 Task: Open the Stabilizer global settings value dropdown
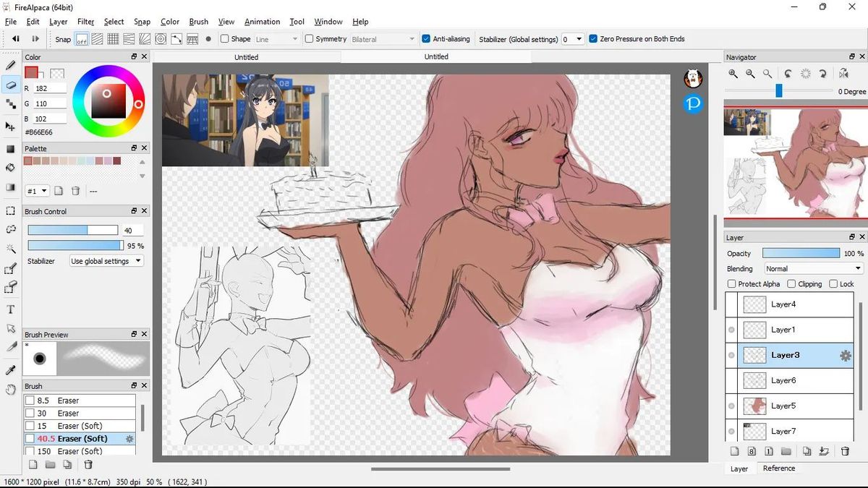(x=573, y=39)
